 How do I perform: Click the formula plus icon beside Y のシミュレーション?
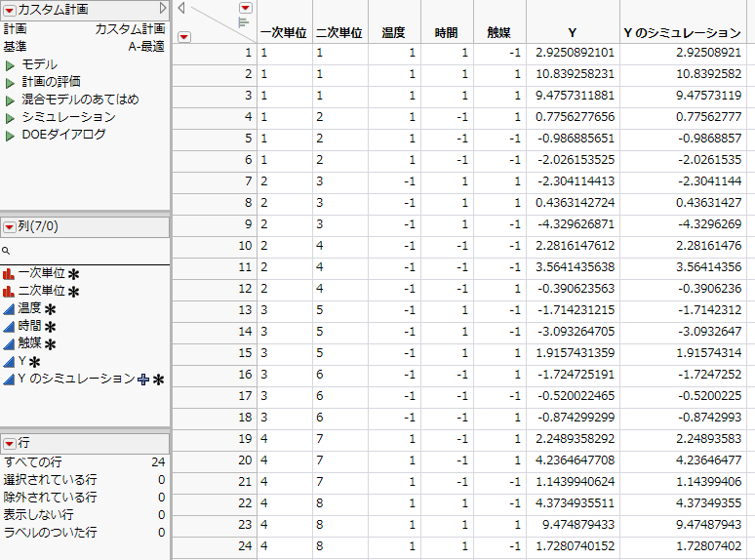[x=143, y=380]
